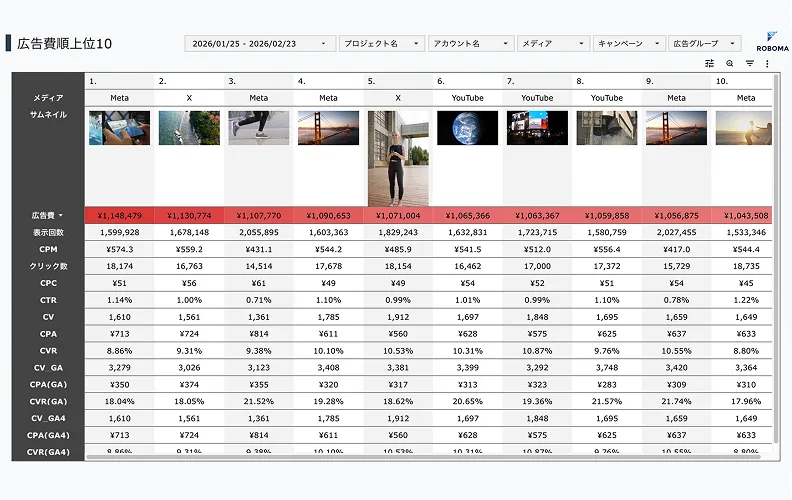Screen dimensions: 792x500
Task: Open the filter lines icon above the table
Action: click(x=749, y=63)
